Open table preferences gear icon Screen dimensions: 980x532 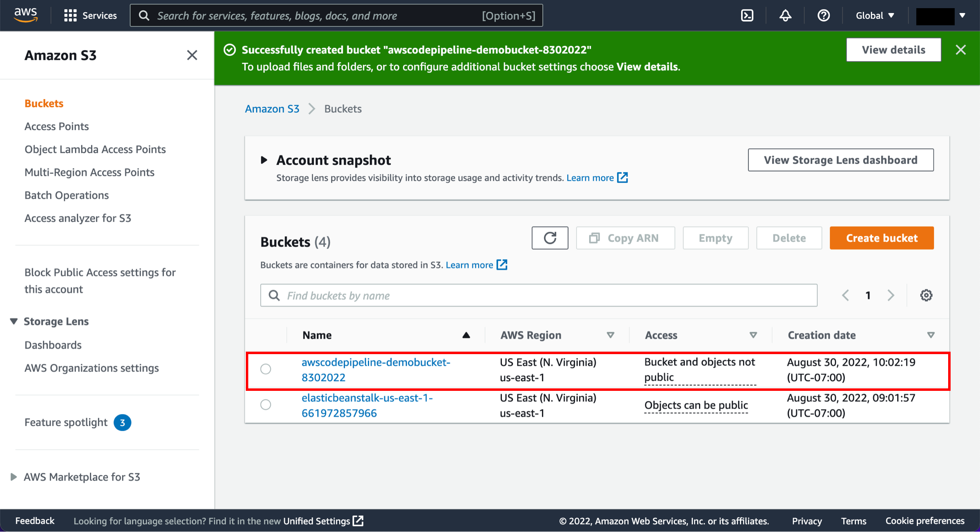click(x=926, y=295)
